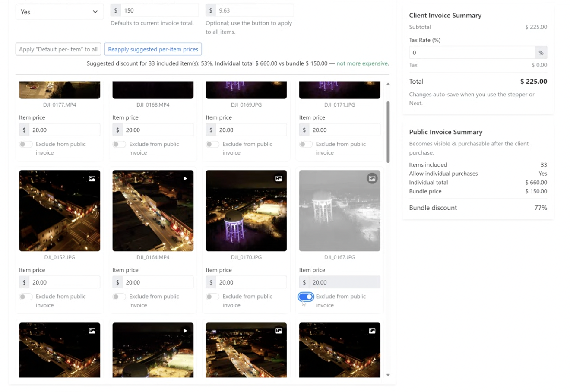Select the DJI_0164.MP4 video thumbnail
570x392 pixels.
(x=153, y=211)
